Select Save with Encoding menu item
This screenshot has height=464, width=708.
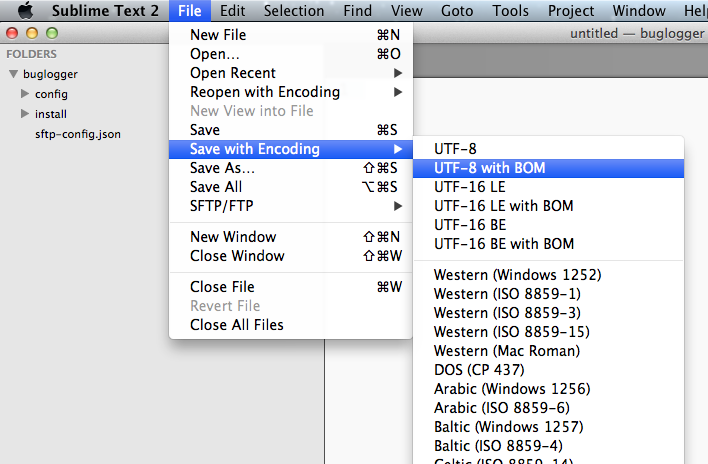[291, 149]
